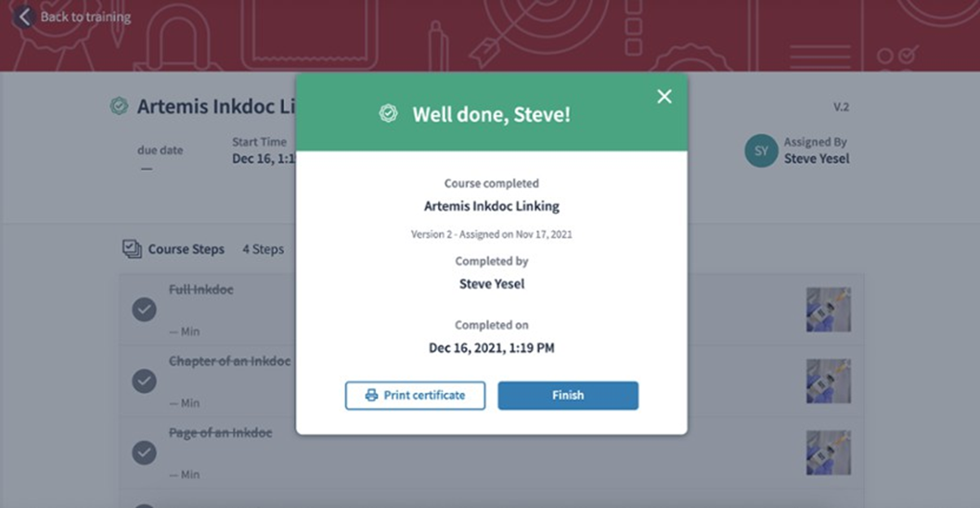Click the printer icon on Print certificate

pos(371,395)
